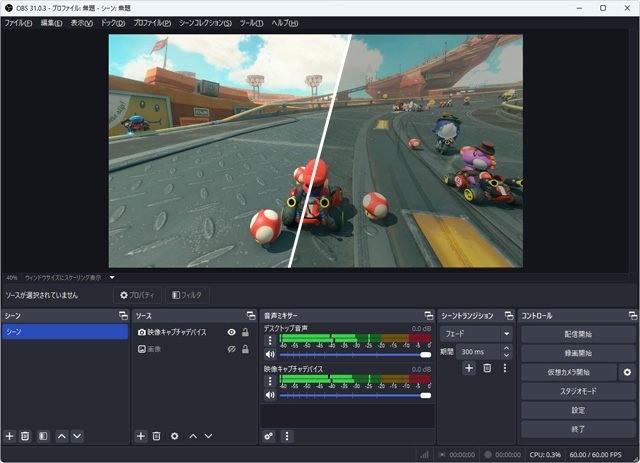640x463 pixels.
Task: Click the 60.00 / 60.00 FPS status text
Action: (596, 454)
